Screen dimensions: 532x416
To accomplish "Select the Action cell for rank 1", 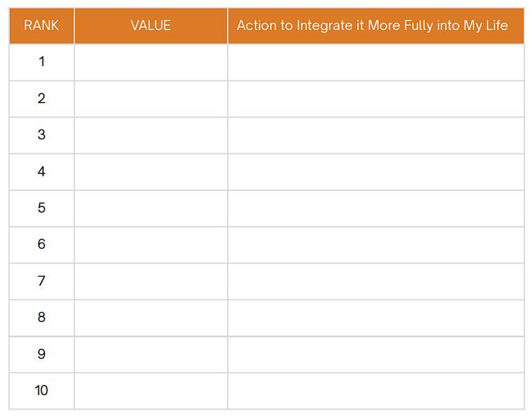I will 376,62.
